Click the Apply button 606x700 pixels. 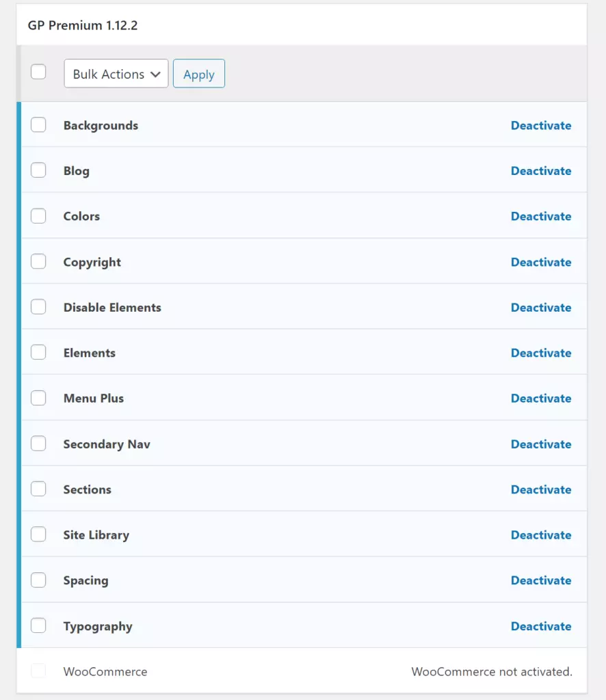[x=198, y=73]
